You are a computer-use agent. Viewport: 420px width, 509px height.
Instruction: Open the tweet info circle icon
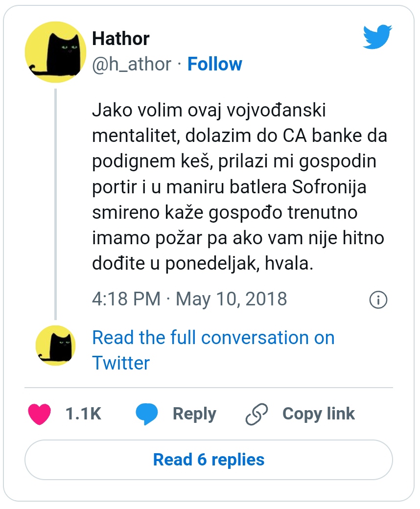pyautogui.click(x=378, y=300)
